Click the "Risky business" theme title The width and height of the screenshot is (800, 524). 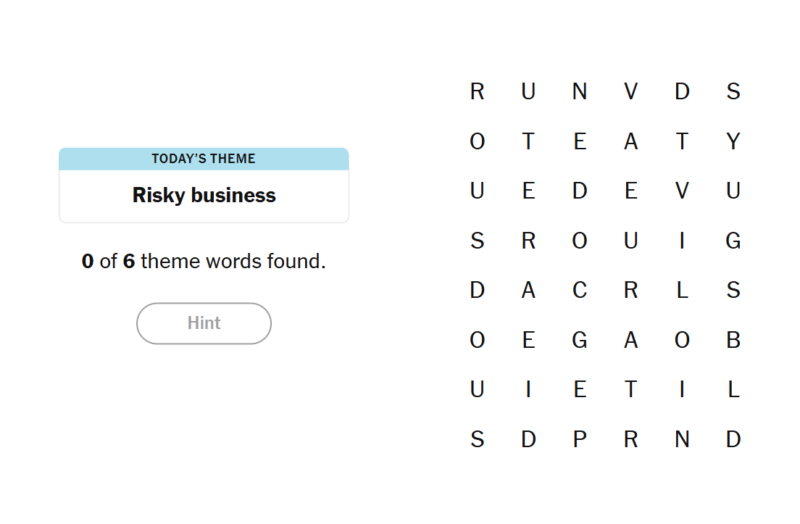click(204, 195)
